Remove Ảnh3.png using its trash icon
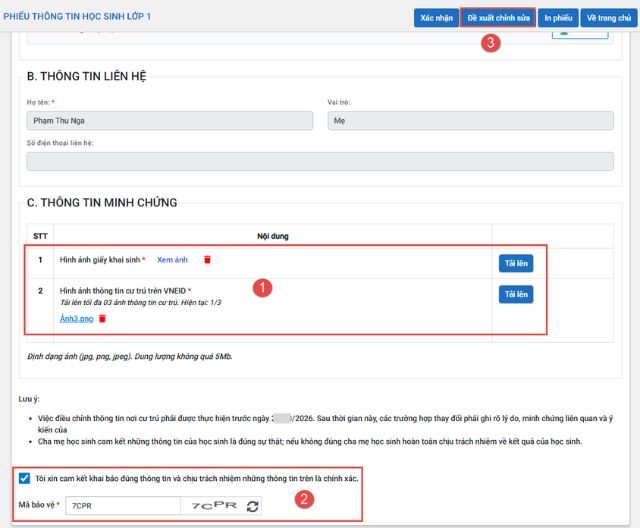The height and width of the screenshot is (528, 640). pyautogui.click(x=102, y=319)
